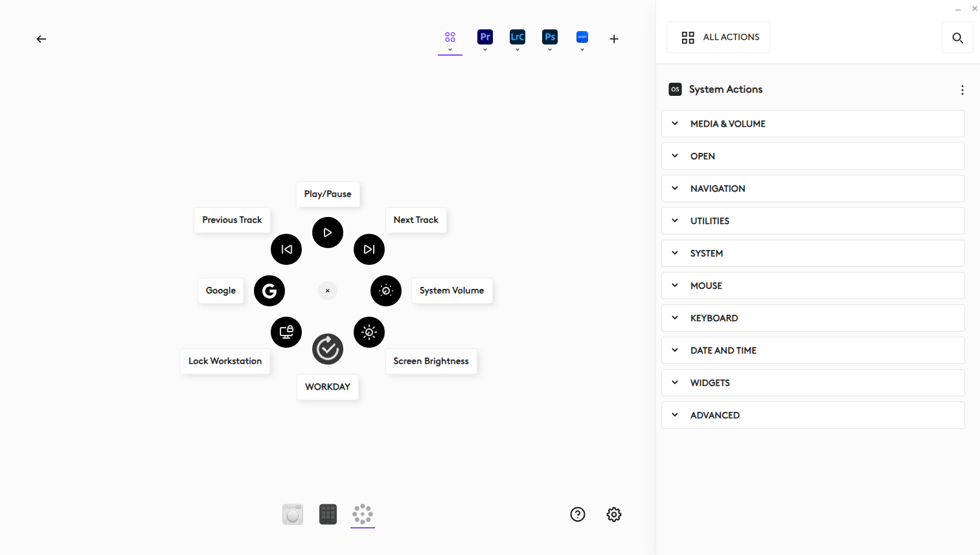Click the System Actions heading text
Viewport: 980px width, 555px height.
(725, 89)
